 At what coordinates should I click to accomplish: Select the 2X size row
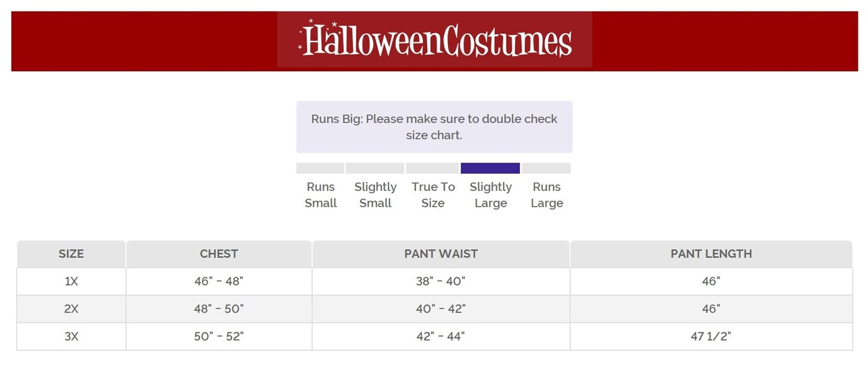(71, 309)
